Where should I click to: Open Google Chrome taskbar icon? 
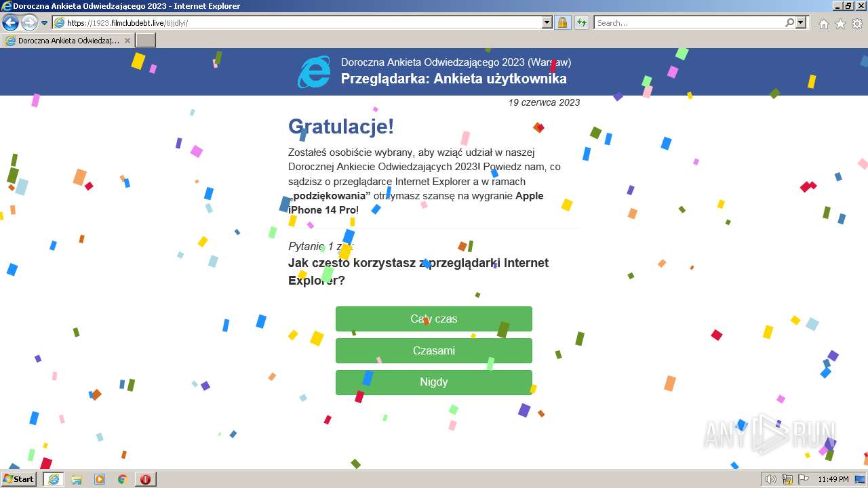[x=122, y=479]
